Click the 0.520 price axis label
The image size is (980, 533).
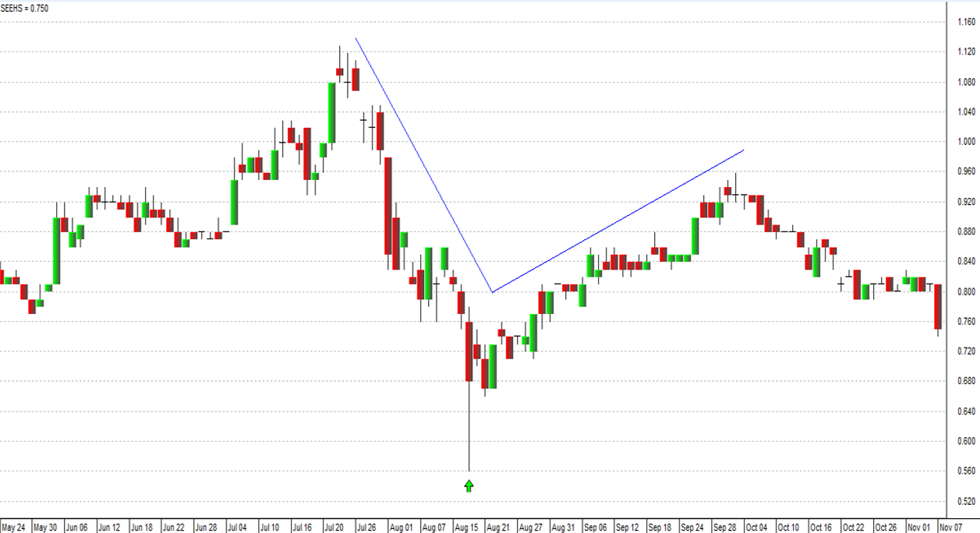[x=965, y=501]
